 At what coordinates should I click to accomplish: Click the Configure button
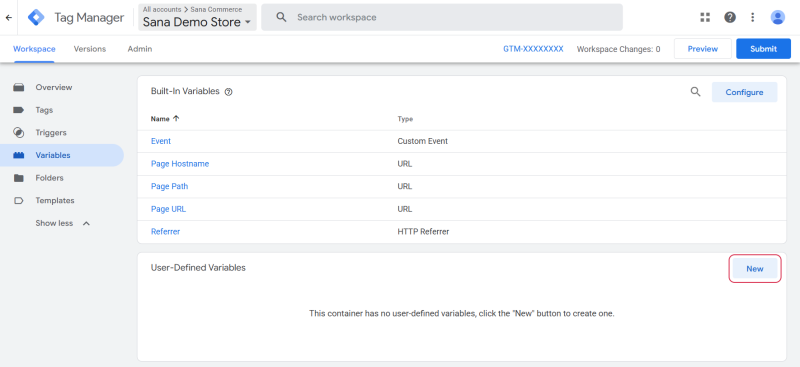point(744,92)
